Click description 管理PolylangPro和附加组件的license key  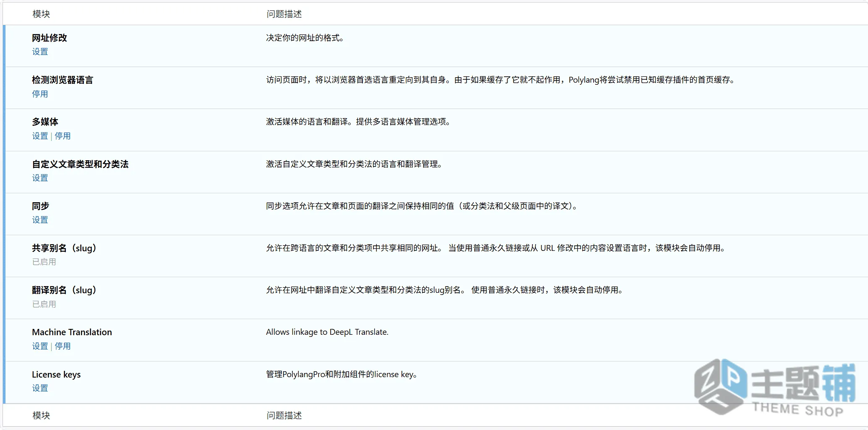coord(341,374)
